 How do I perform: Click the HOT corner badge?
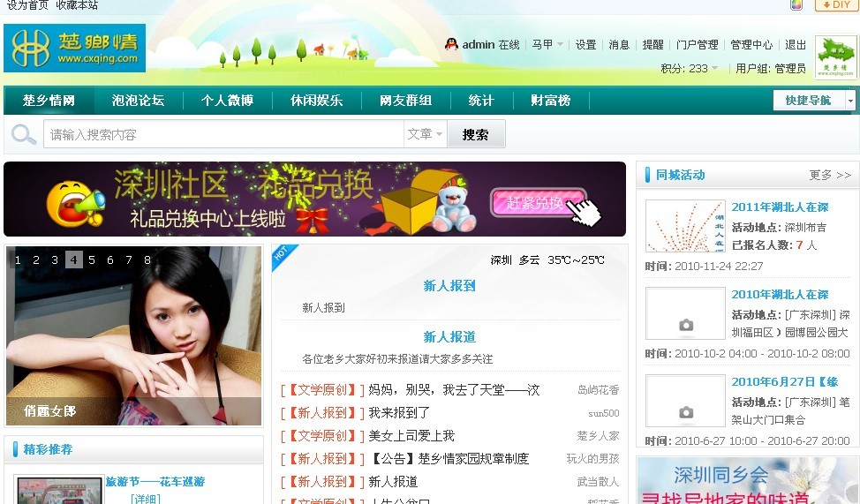click(x=283, y=256)
